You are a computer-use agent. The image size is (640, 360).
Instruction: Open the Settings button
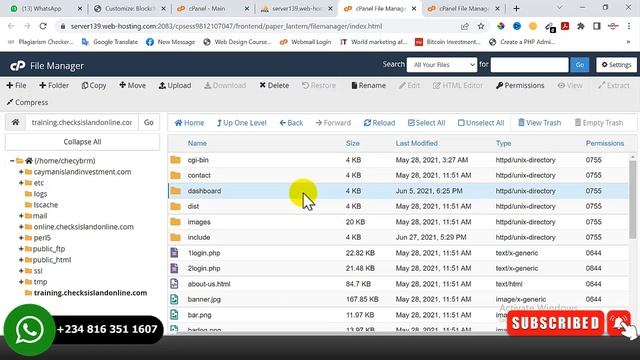[x=616, y=64]
